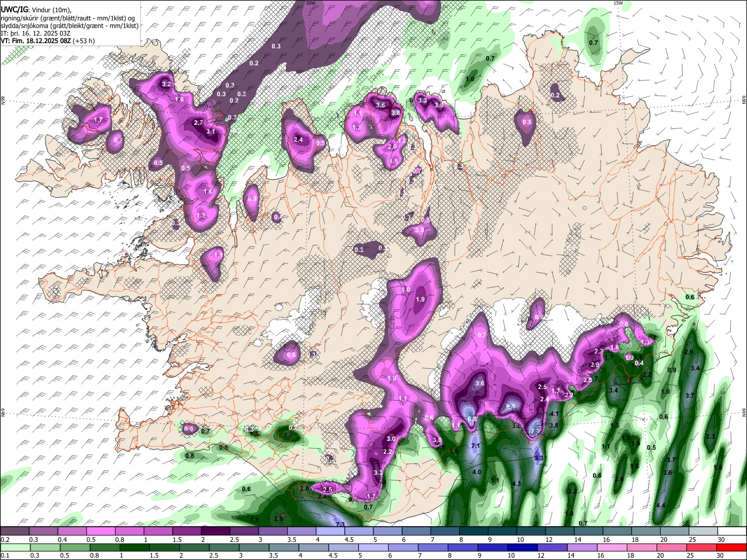Image resolution: width=747 pixels, height=560 pixels.
Task: Select the 'slydda/snjókoma (grátt/bleikt/grænt - mm/1klst)' line
Action: click(69, 26)
